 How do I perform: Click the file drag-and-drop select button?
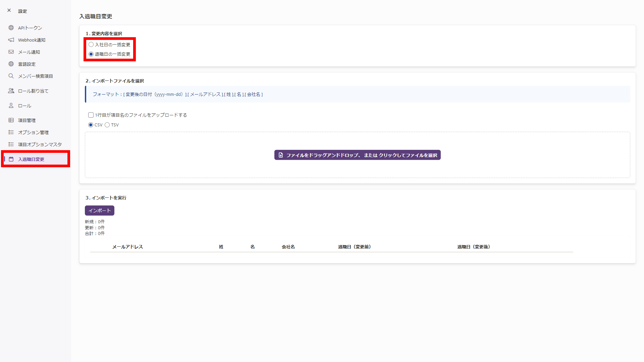click(x=357, y=155)
